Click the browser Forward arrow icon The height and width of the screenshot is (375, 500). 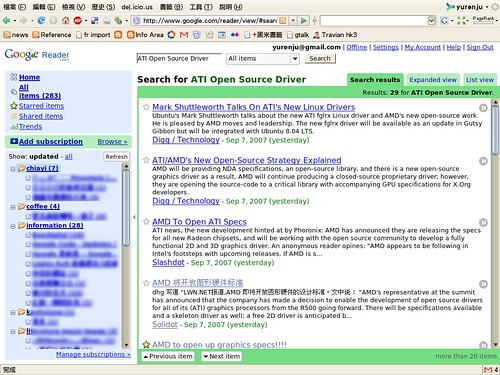pos(23,21)
